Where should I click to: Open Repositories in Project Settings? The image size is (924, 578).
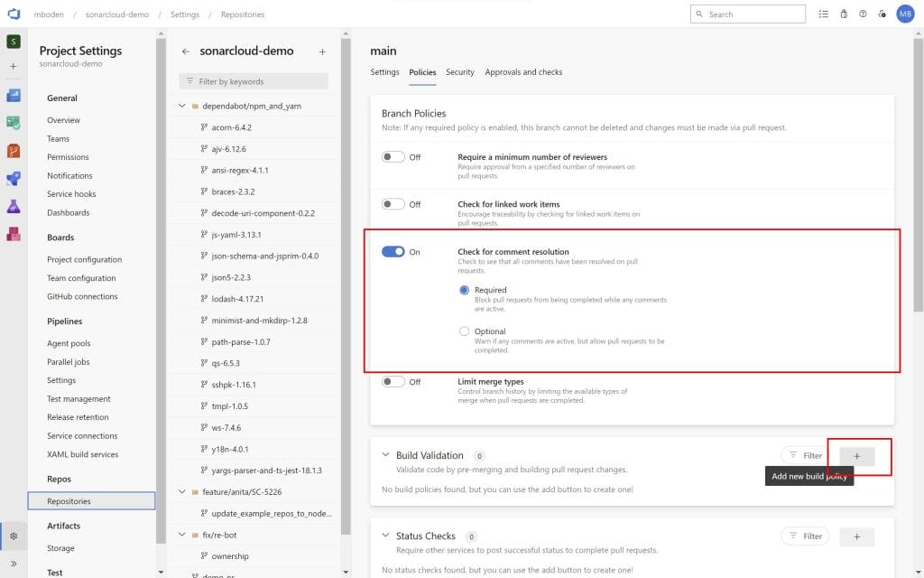click(91, 501)
